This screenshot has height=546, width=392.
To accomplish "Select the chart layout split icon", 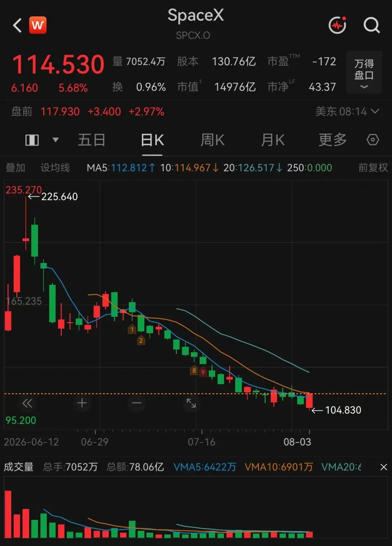I will tap(32, 140).
